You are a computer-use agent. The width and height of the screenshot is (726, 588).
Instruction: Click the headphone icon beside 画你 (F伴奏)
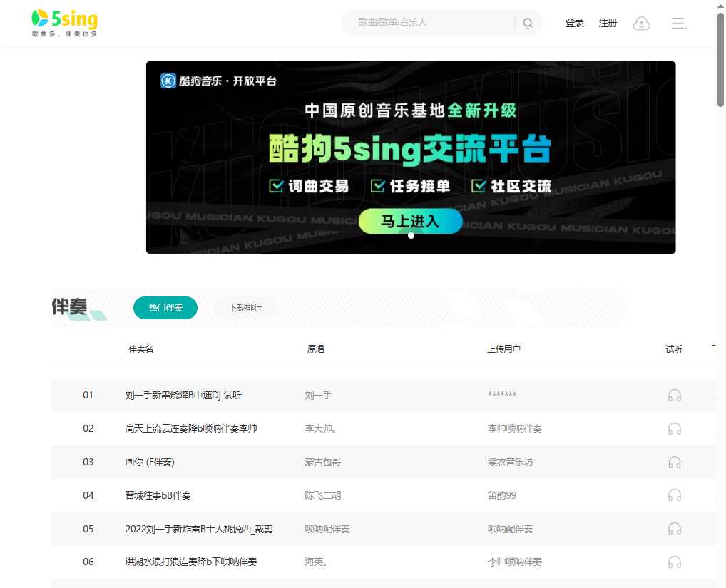(x=674, y=462)
